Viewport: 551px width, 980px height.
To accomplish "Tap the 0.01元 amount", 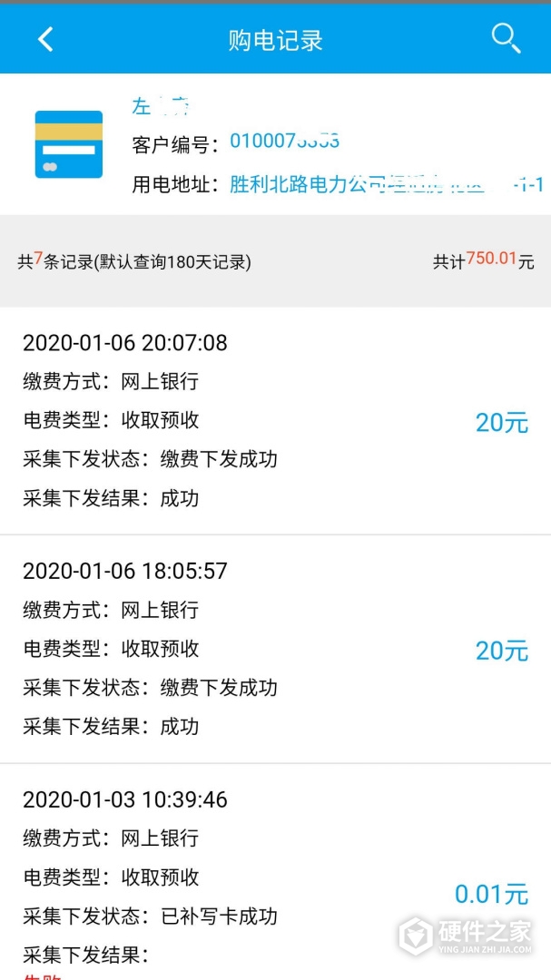I will click(x=491, y=895).
